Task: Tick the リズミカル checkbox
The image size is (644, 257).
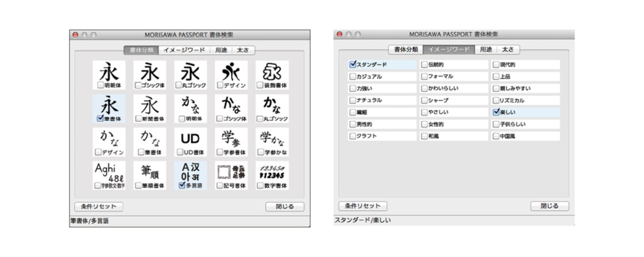Action: [496, 101]
